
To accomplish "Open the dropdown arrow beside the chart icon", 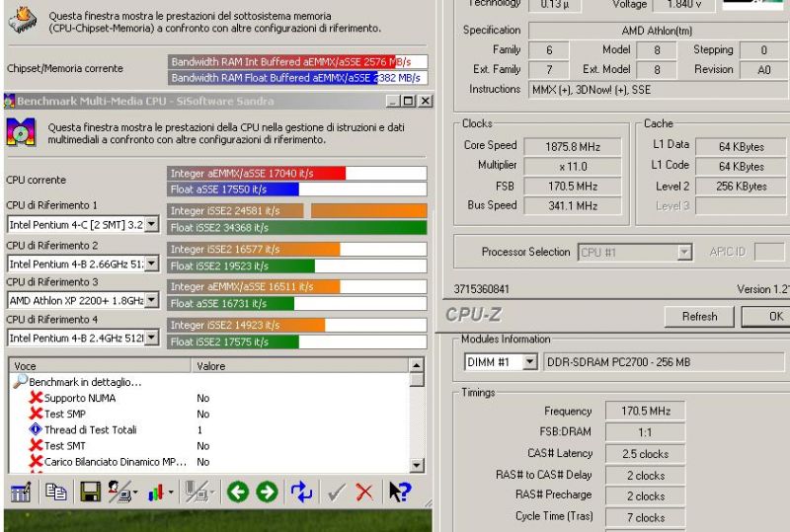I will pos(171,493).
